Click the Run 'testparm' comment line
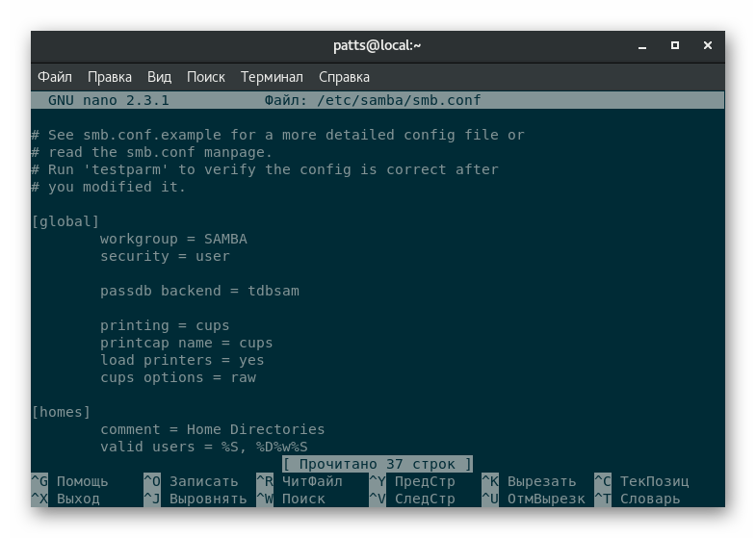Image resolution: width=756 pixels, height=538 pixels. tap(265, 169)
